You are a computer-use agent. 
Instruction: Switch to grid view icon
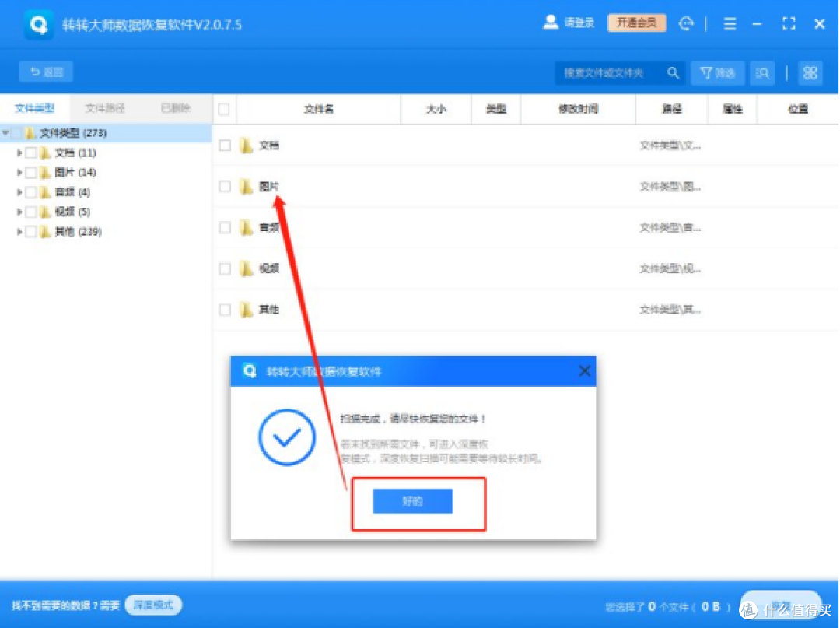[x=810, y=73]
